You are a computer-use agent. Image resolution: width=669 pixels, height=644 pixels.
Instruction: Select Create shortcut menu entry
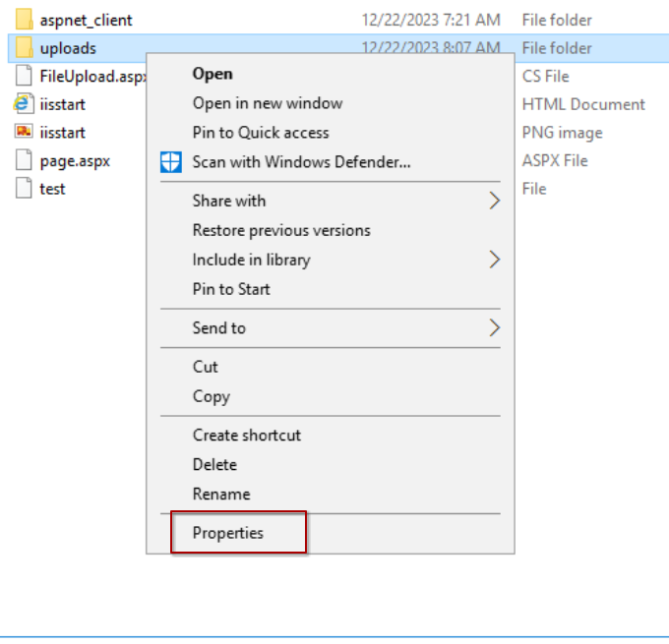pos(247,435)
